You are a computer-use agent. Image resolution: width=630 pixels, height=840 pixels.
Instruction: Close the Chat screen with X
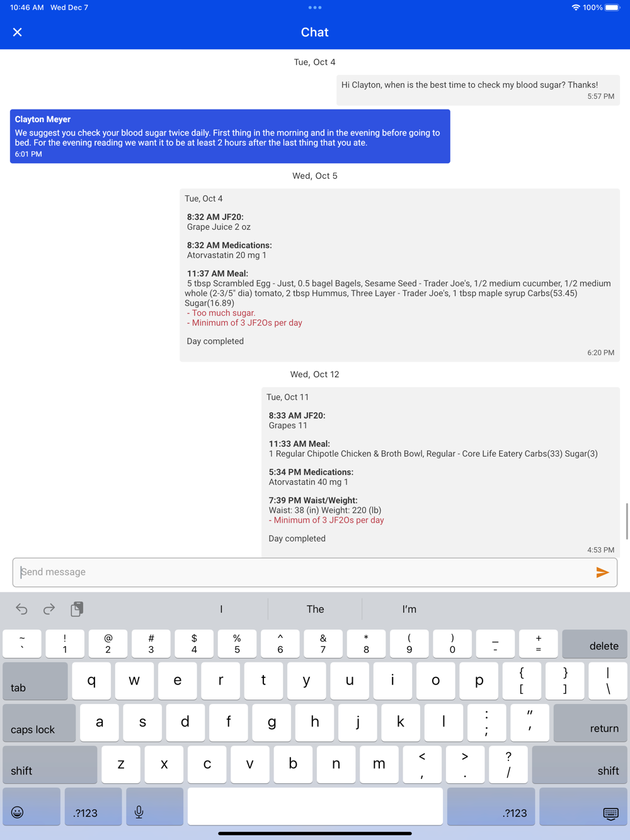point(18,32)
